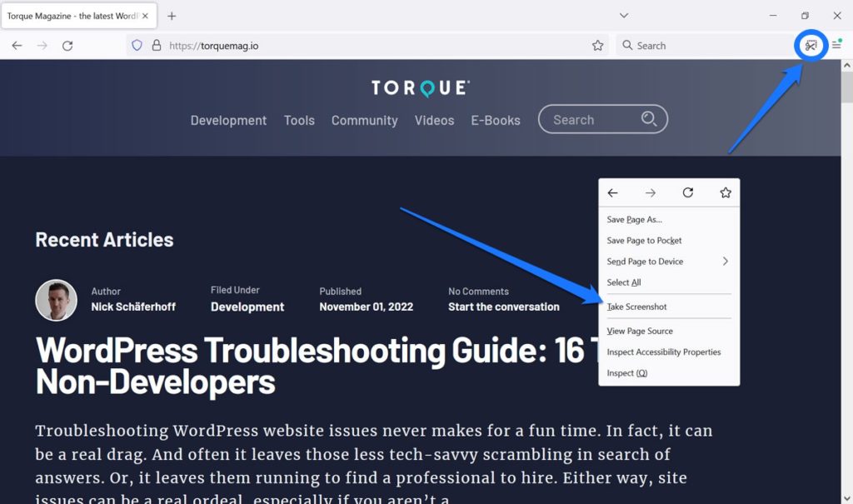Open WordPress Troubleshooting Guide article title

pos(316,366)
